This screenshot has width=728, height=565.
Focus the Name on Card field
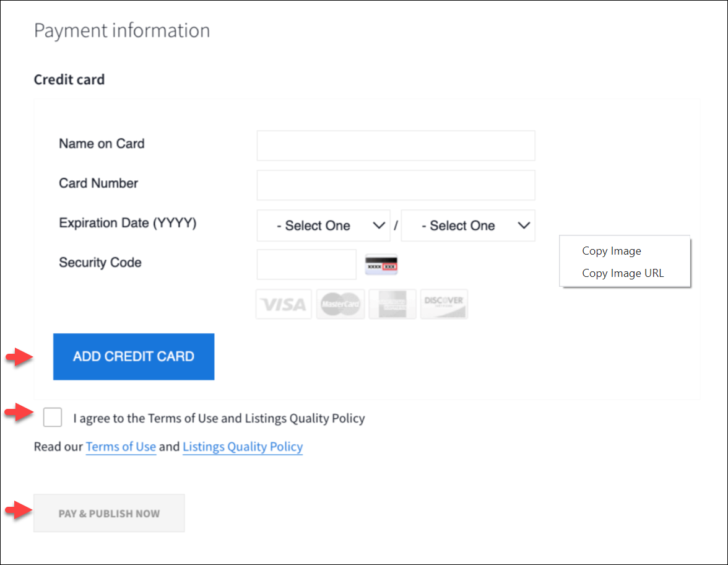pos(396,146)
